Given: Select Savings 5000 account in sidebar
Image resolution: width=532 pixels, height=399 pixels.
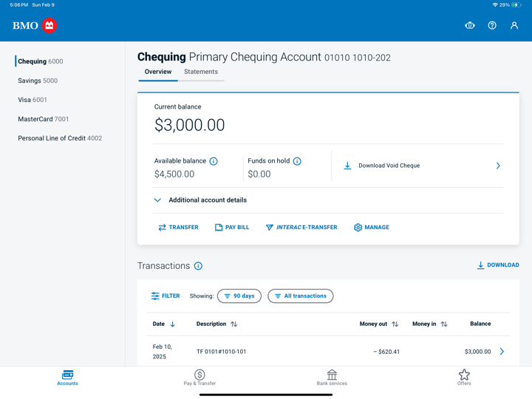Looking at the screenshot, I should [38, 81].
